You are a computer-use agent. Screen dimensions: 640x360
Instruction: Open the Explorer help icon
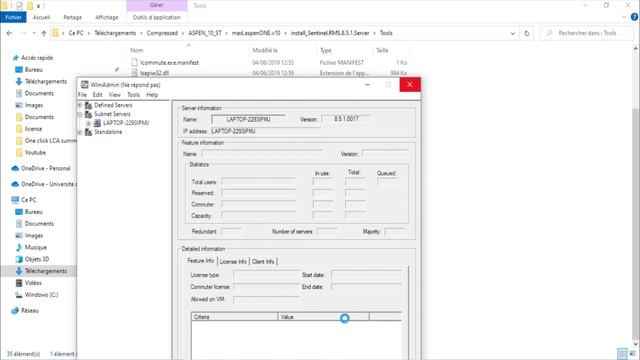[x=634, y=17]
